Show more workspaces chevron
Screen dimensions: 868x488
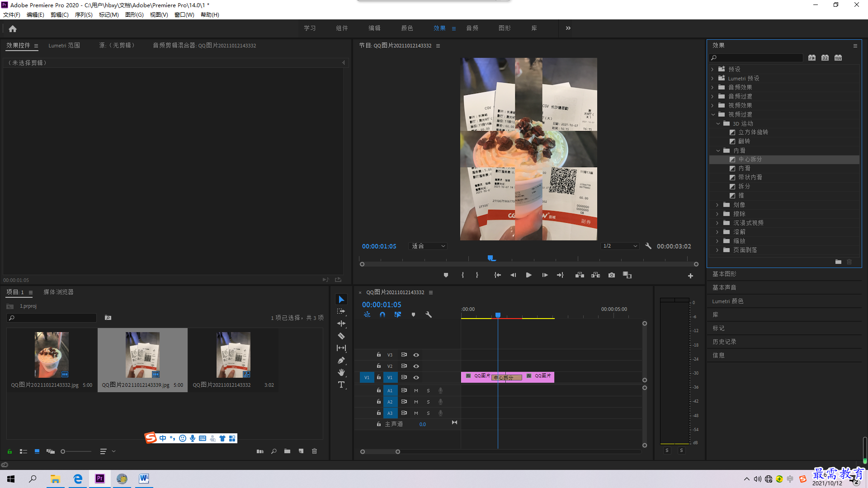(x=568, y=28)
